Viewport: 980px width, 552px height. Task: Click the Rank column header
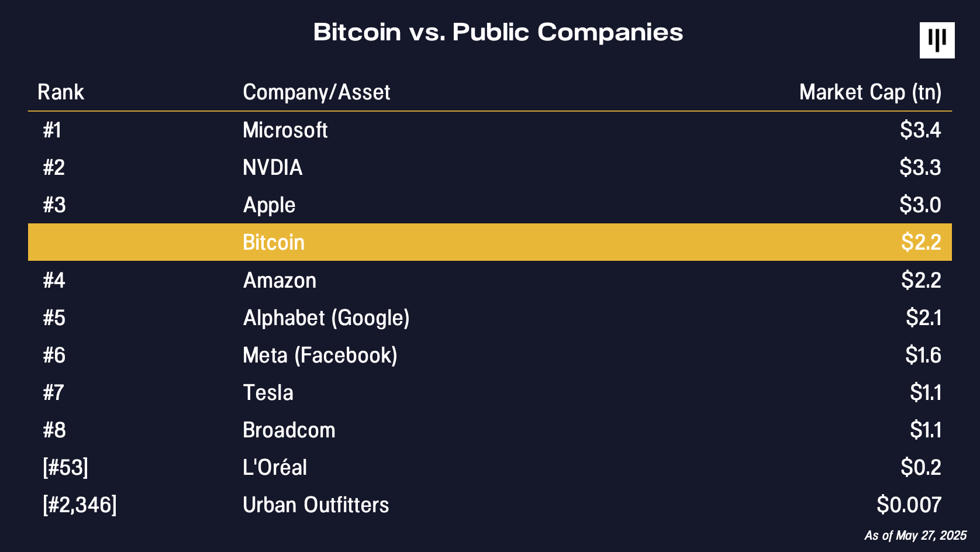point(61,92)
